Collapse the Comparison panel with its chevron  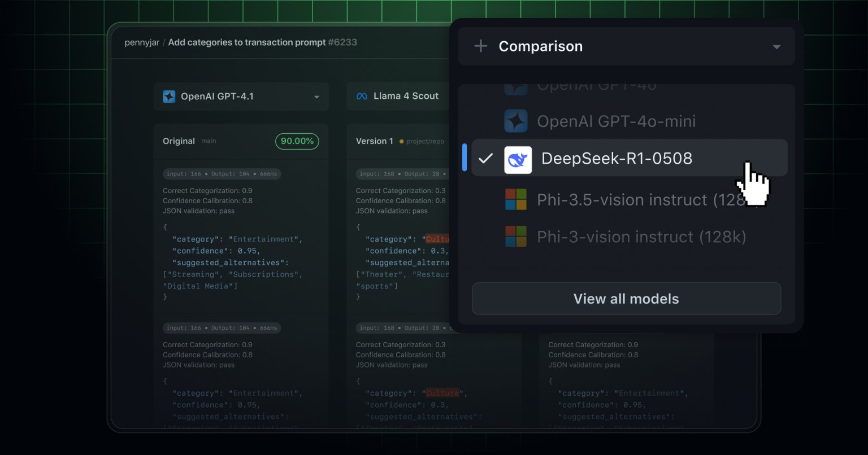(x=776, y=46)
